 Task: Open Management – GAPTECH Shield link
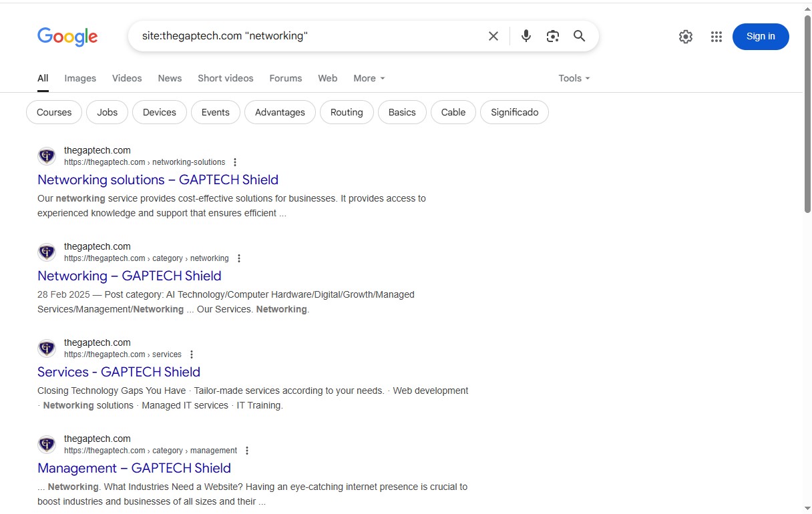pos(134,468)
